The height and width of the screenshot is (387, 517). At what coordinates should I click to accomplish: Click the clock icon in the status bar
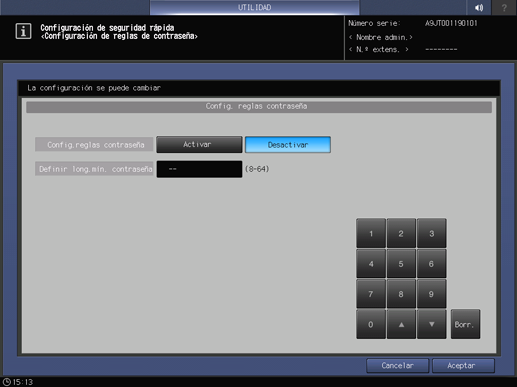pos(6,382)
